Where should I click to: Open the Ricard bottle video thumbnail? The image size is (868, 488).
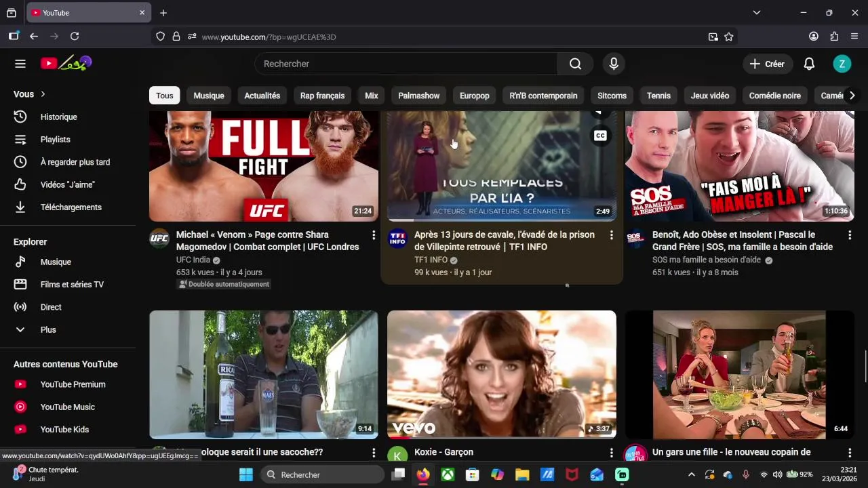point(264,374)
